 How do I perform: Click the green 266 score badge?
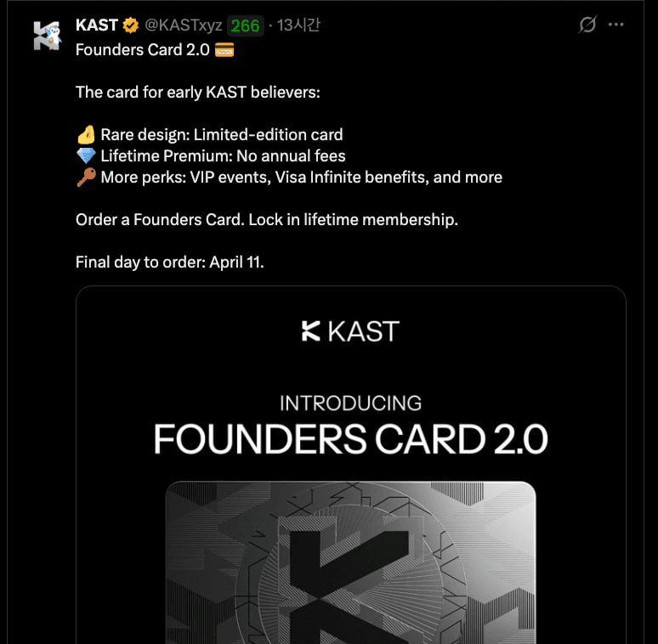pyautogui.click(x=245, y=26)
